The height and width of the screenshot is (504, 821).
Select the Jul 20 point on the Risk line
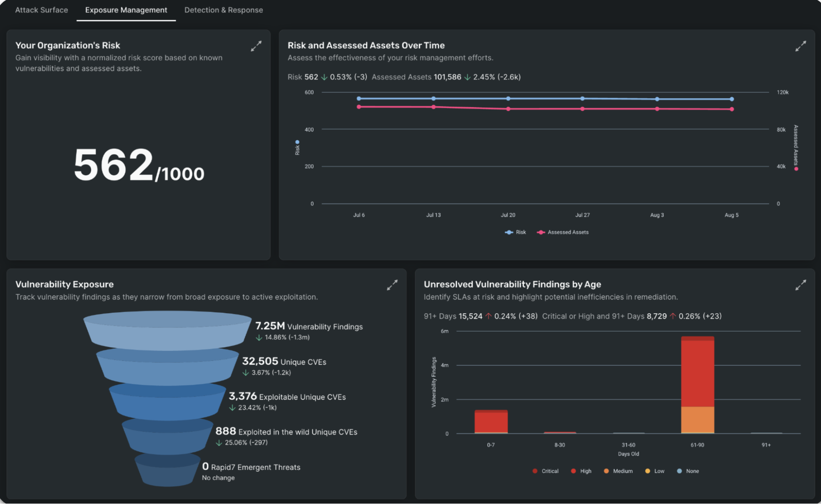(x=508, y=98)
